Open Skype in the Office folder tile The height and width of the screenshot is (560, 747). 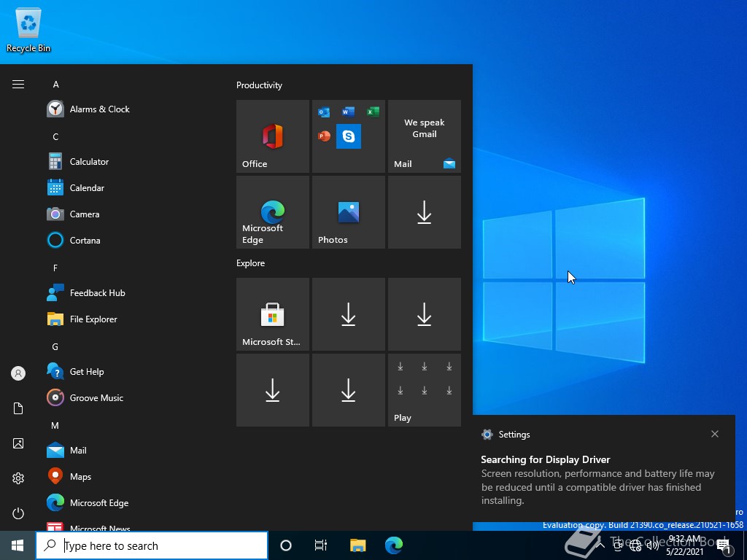pos(349,136)
